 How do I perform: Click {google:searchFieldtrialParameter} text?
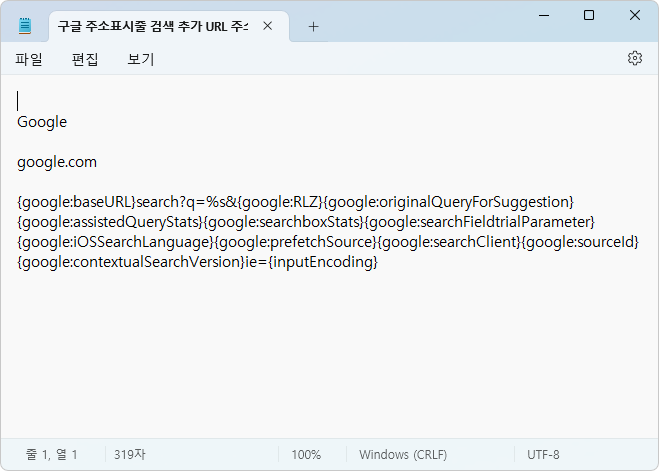click(x=479, y=222)
